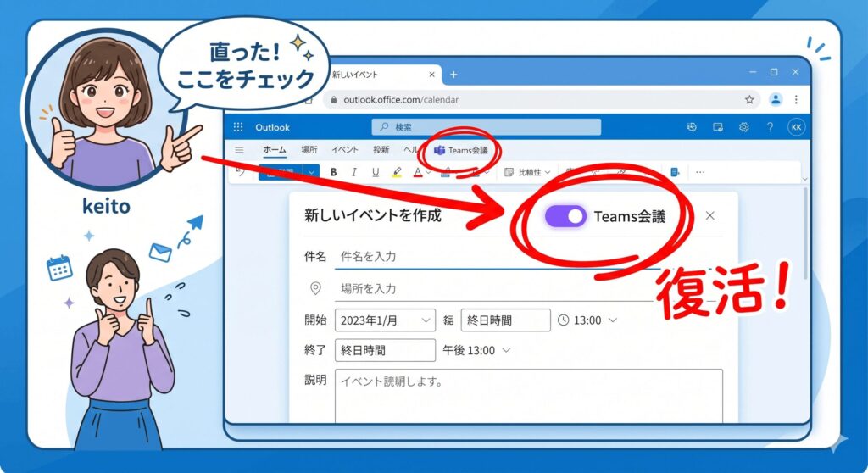The image size is (868, 473).
Task: Apply underline formatting in the toolbar
Action: coord(375,172)
